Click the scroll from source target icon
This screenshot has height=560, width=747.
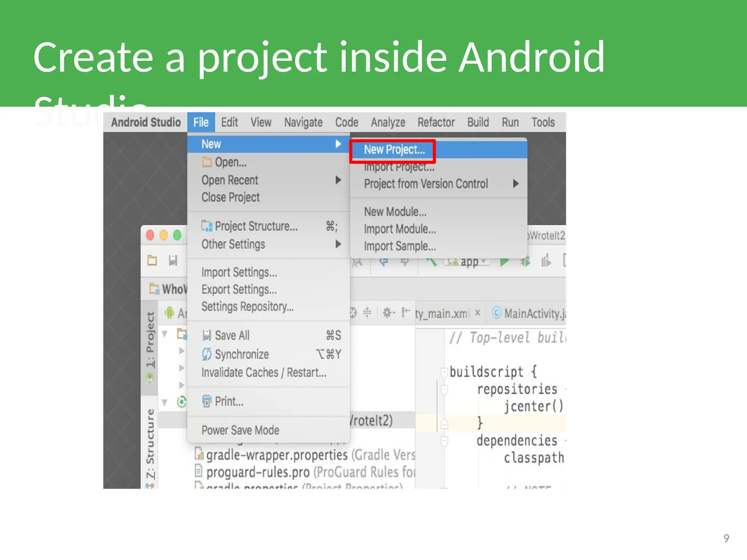[353, 313]
